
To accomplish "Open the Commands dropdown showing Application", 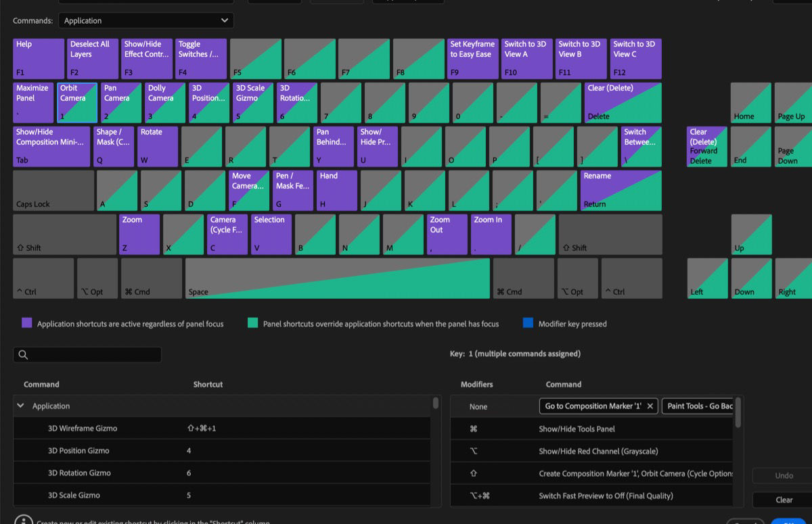I will click(145, 20).
